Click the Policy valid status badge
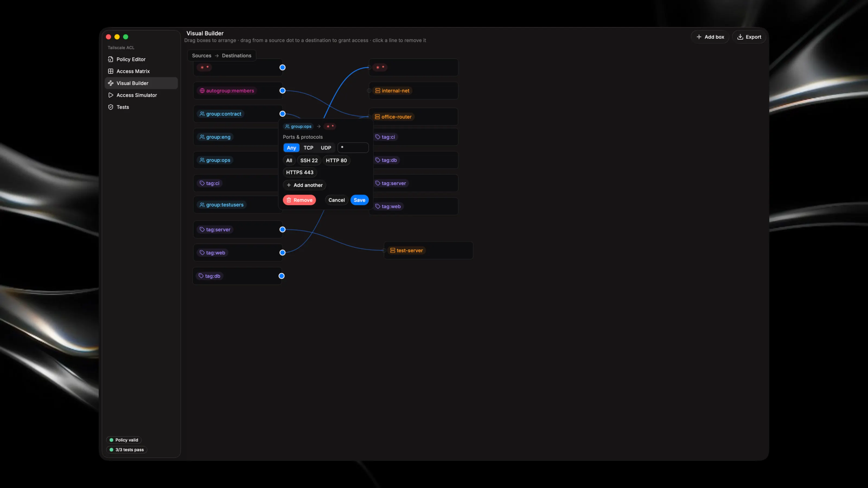868x488 pixels. coord(124,440)
